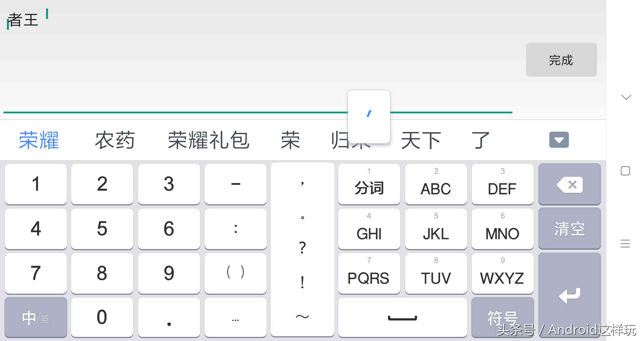Click the 完成 done button
644x341 pixels.
[x=561, y=60]
